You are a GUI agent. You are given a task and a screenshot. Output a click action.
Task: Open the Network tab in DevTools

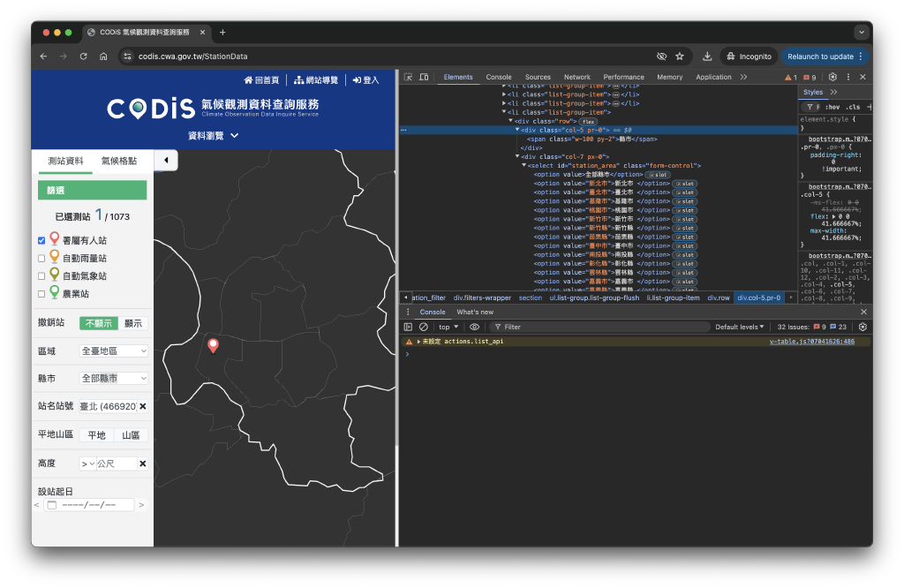[576, 77]
